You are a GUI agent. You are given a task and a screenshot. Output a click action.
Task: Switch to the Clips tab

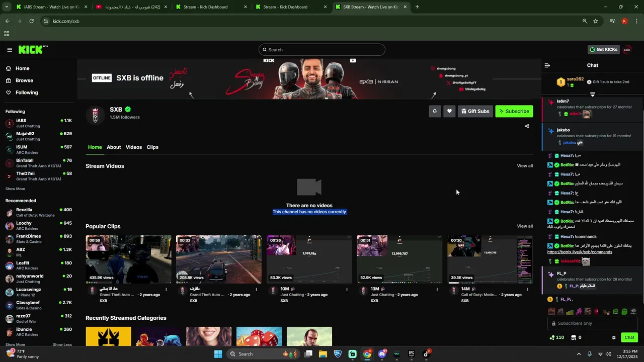152,147
